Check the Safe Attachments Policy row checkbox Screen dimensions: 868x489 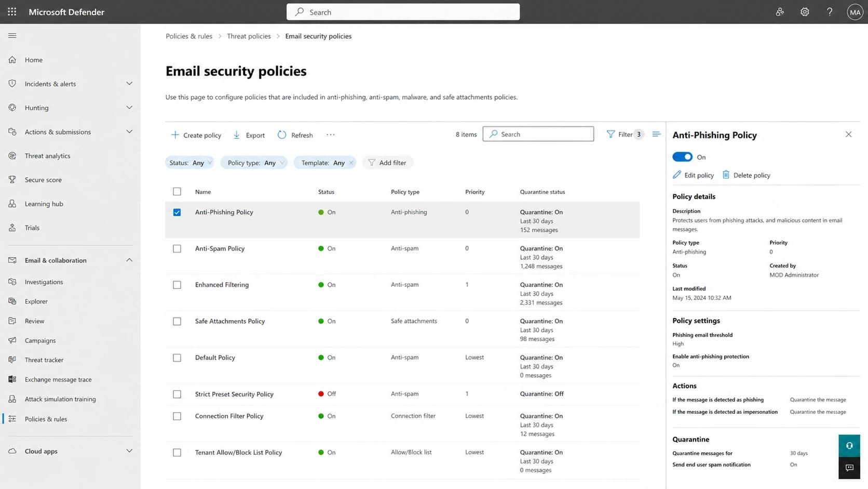click(x=177, y=322)
